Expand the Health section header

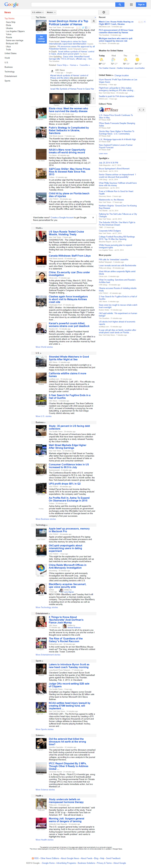(40, 796)
